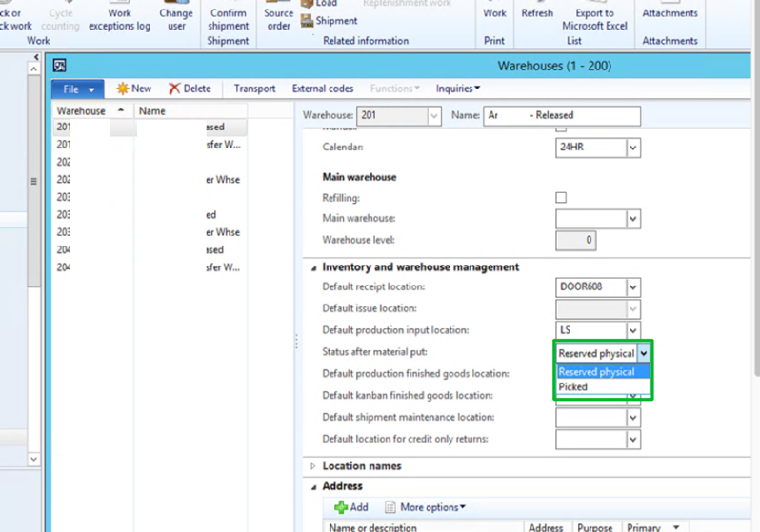Click Export to Microsoft Excel
Viewport: 760px width, 532px height.
pos(594,19)
